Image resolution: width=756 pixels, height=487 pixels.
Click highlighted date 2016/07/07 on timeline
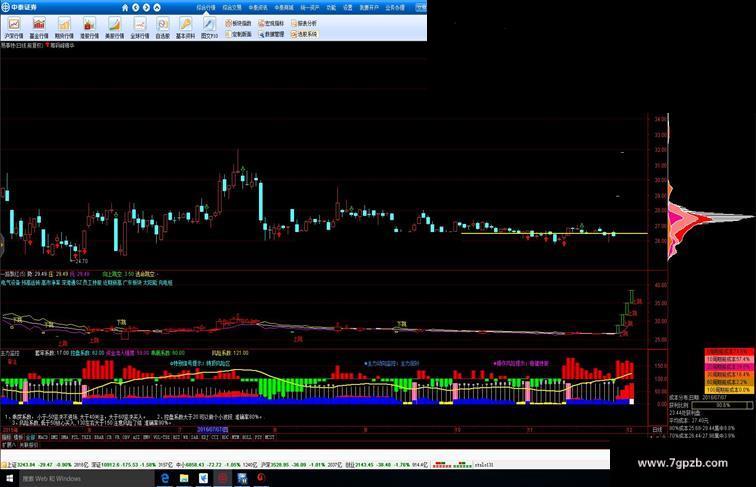(212, 429)
